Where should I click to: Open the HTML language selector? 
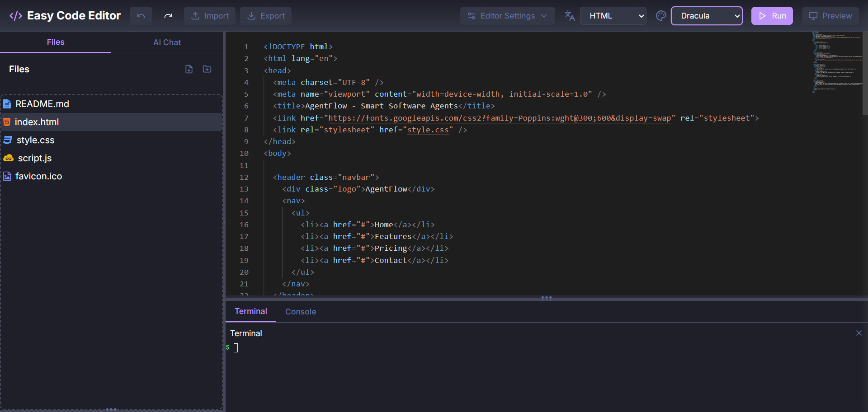pyautogui.click(x=613, y=16)
